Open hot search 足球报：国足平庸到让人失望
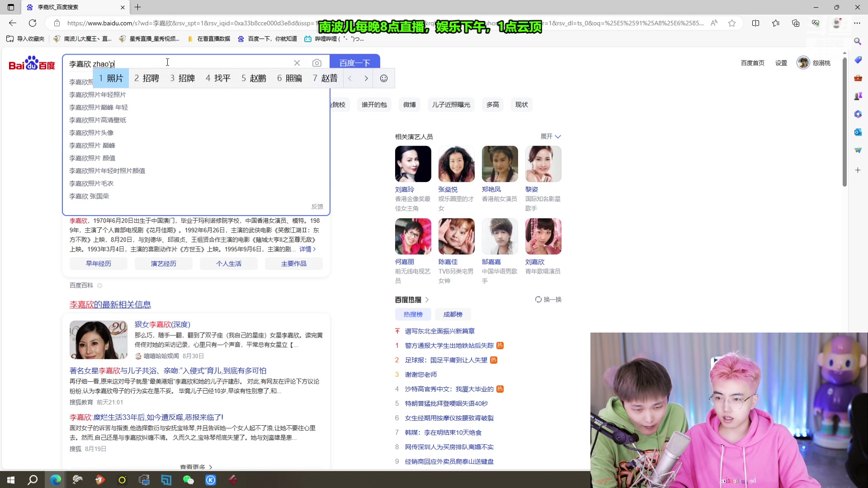This screenshot has height=488, width=868. click(446, 360)
